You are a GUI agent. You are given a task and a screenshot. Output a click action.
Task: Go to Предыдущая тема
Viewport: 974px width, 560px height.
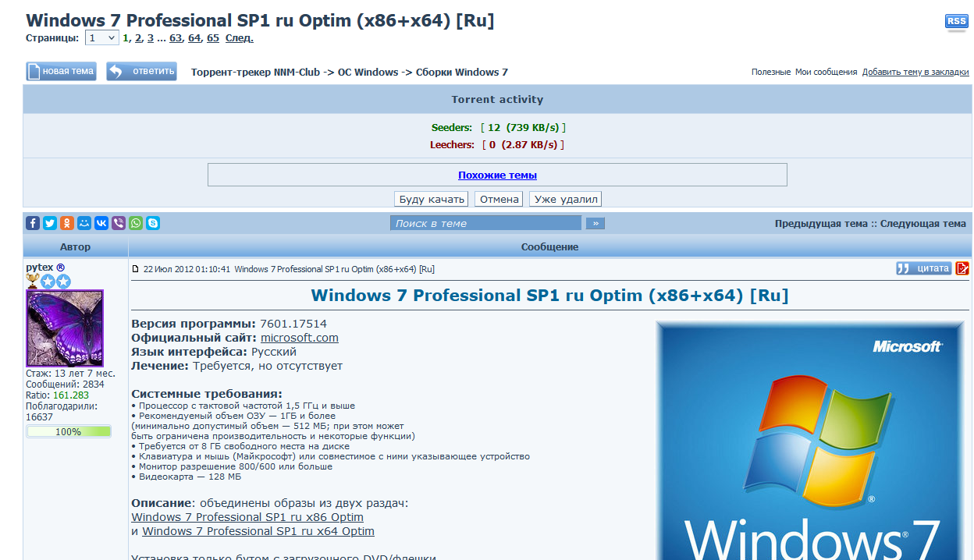[820, 224]
